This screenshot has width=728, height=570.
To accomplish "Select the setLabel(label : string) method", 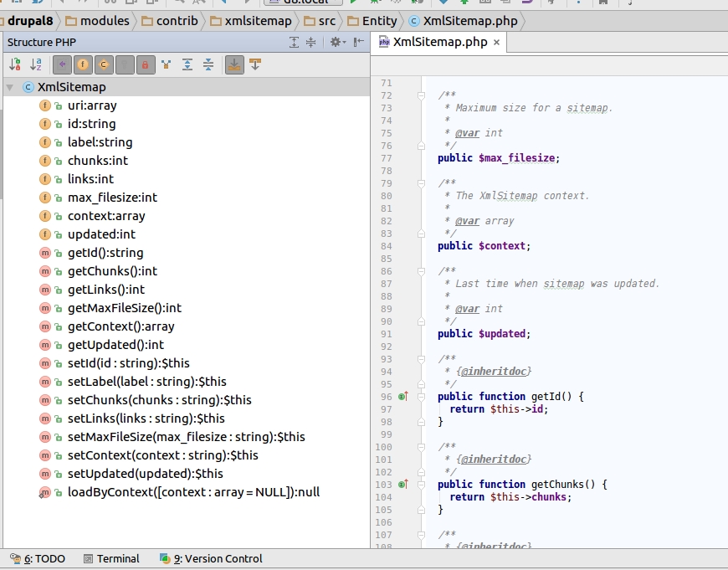I will click(146, 382).
